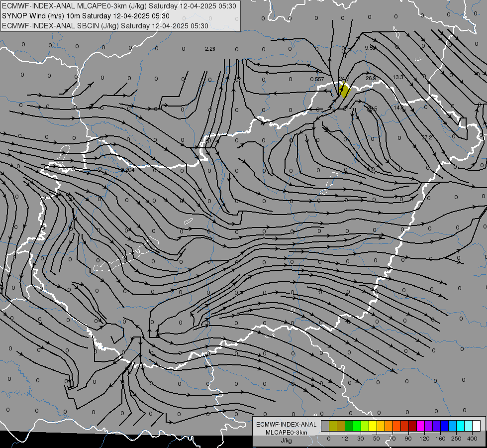Screen dimensions: 487x448
Task: Click the legend ECMWF-INDEX-ANAL label
Action: [x=287, y=425]
